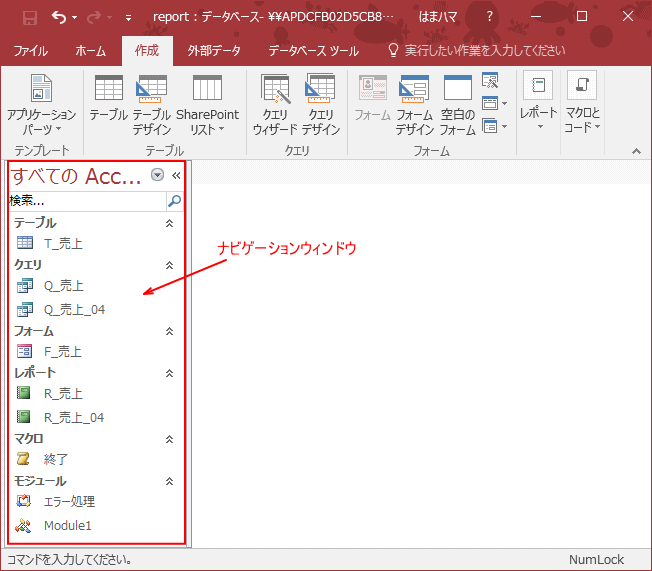This screenshot has width=652, height=571.
Task: Click the テーブル group header text
Action: (35, 223)
